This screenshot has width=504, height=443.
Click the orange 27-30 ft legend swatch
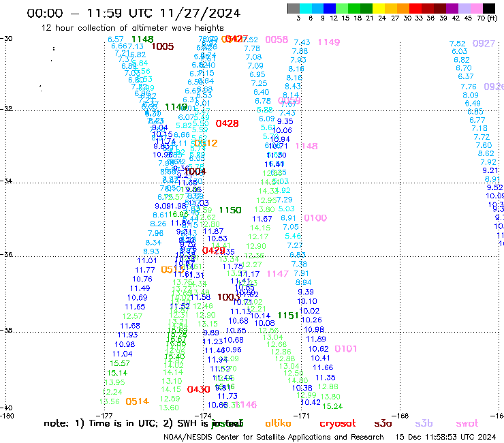tap(403, 8)
